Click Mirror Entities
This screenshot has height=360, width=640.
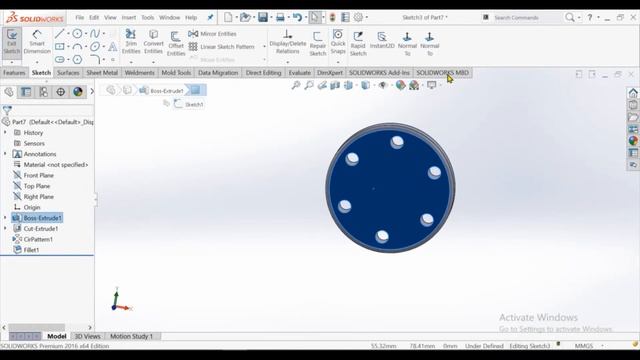(212, 34)
